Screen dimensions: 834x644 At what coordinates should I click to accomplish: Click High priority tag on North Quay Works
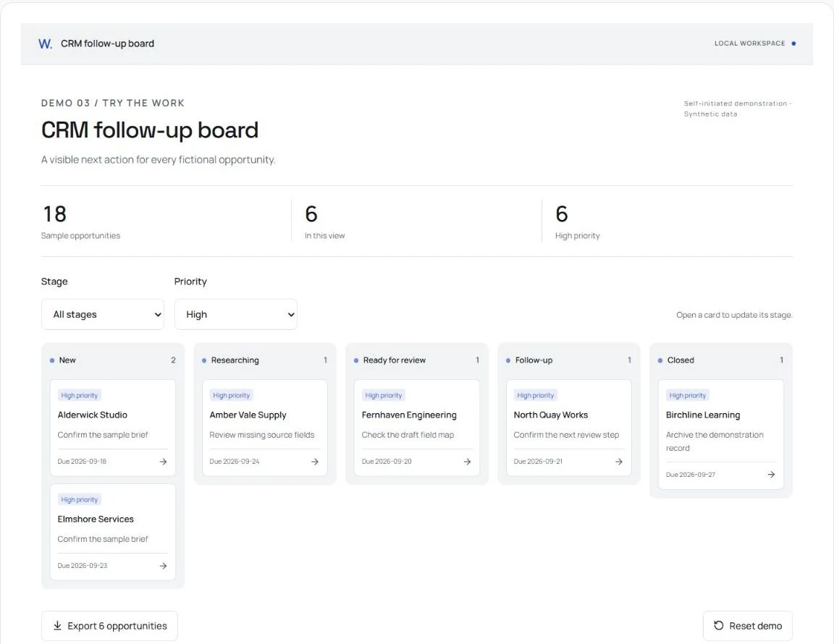coord(536,395)
